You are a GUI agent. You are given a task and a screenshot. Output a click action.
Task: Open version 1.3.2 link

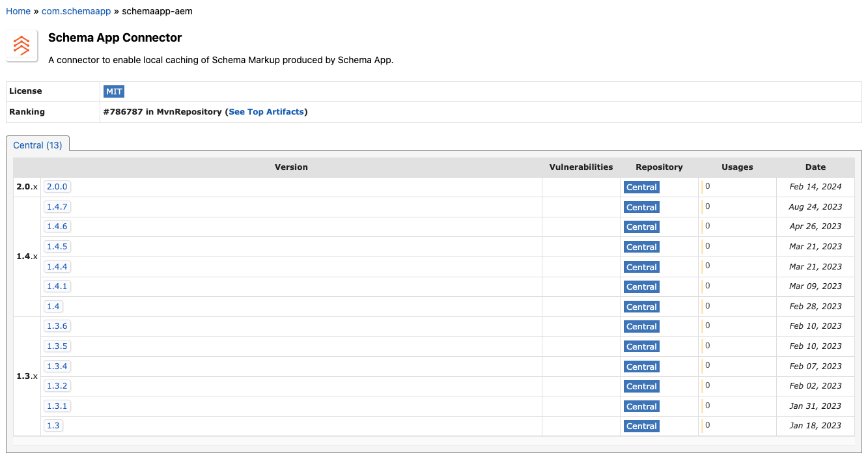(x=57, y=386)
